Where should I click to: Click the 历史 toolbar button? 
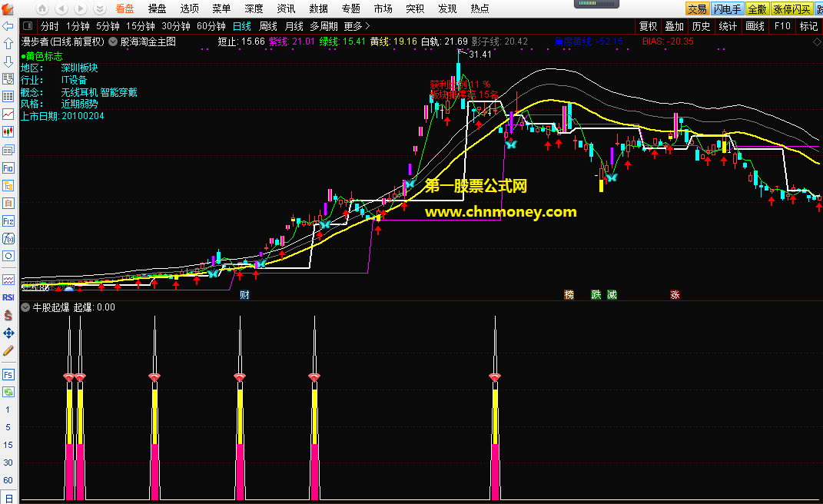[x=702, y=26]
